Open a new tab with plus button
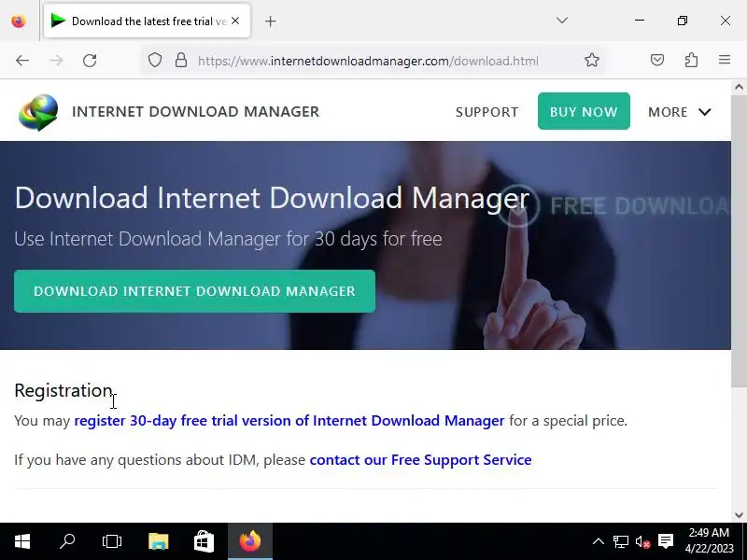This screenshot has width=747, height=560. [x=270, y=21]
